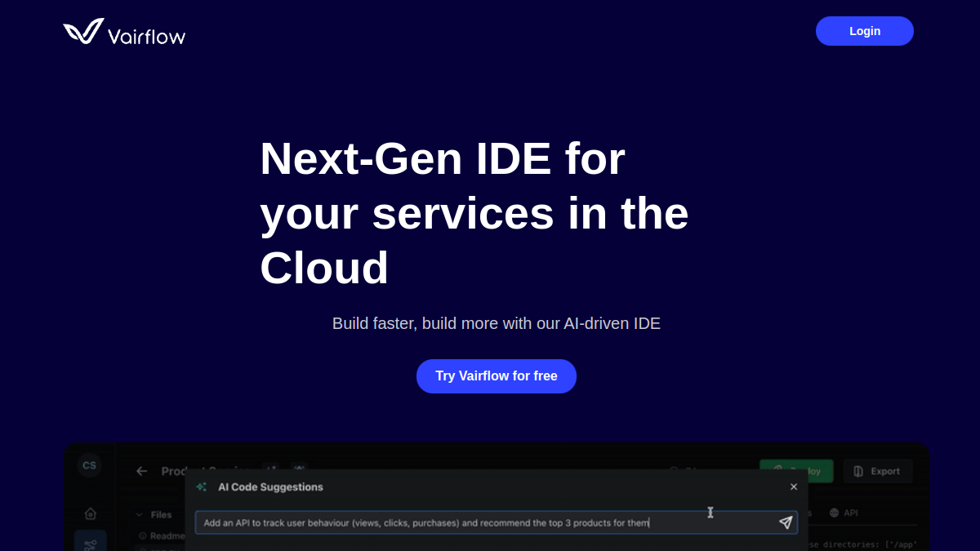This screenshot has width=980, height=551.
Task: Open the connections icon in the sidebar
Action: click(x=90, y=544)
